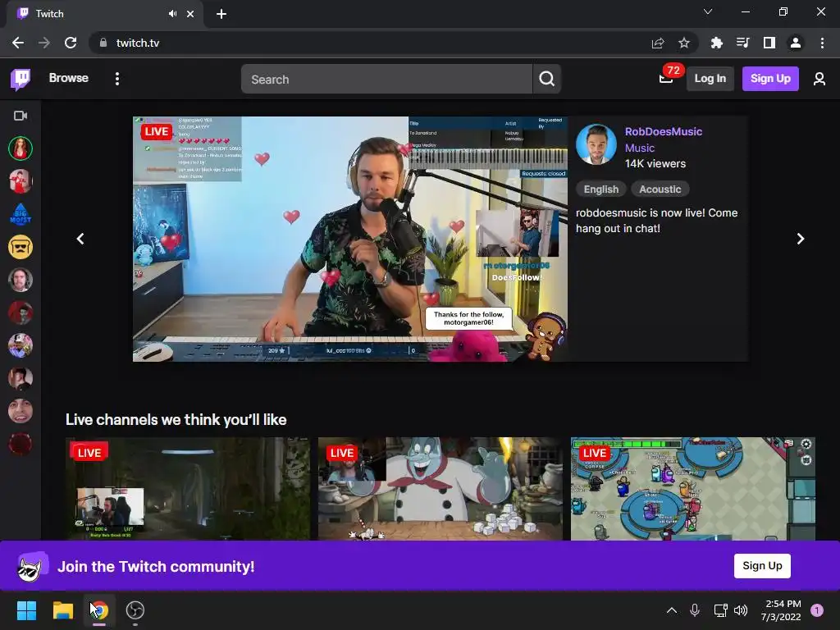The height and width of the screenshot is (630, 840).
Task: Click the taskbar microphone icon
Action: pos(695,610)
